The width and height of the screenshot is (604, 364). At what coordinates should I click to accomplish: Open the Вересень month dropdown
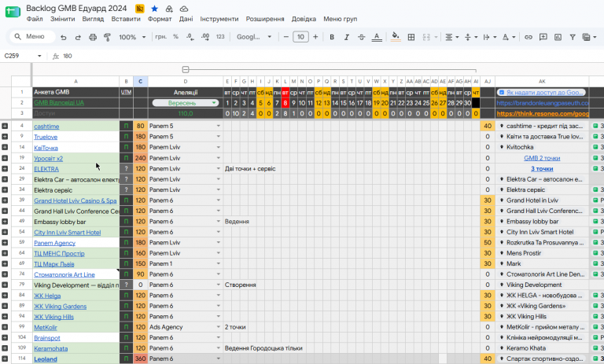point(186,103)
